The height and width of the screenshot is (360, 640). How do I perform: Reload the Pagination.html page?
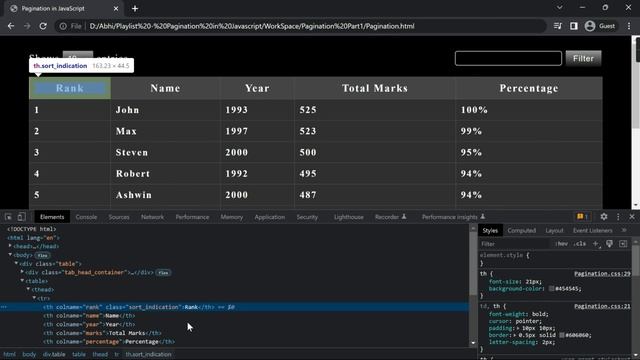tap(43, 26)
